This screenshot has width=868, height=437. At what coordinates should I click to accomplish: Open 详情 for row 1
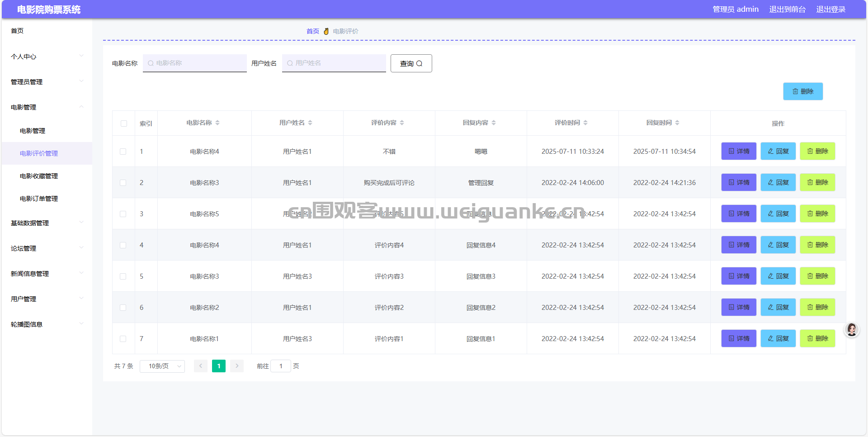click(739, 151)
